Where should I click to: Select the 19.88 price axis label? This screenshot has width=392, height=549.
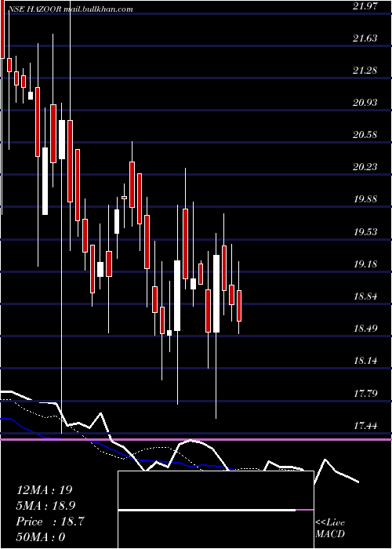coord(365,199)
